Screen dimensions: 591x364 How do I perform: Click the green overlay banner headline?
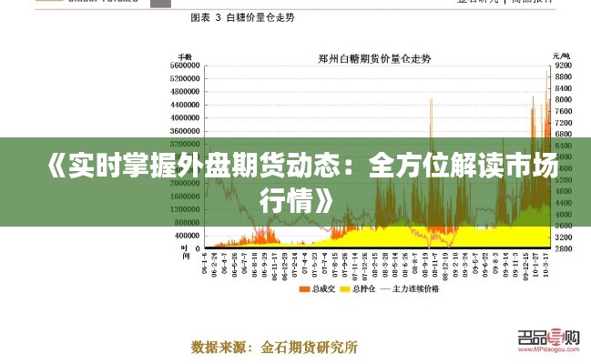click(295, 182)
